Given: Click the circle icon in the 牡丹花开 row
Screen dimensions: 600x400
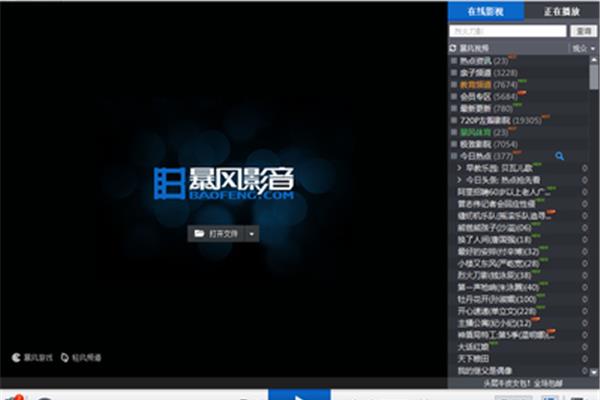Looking at the screenshot, I should tap(585, 299).
